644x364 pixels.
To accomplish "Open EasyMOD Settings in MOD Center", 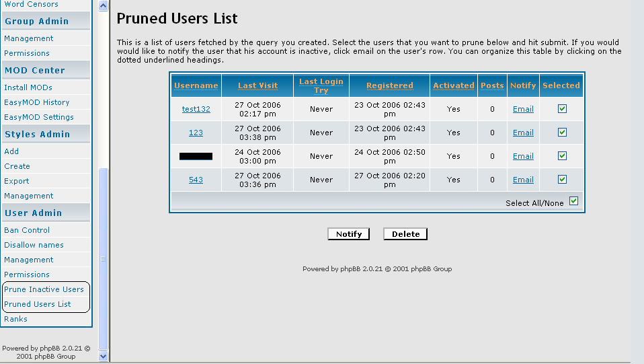I will coord(39,117).
